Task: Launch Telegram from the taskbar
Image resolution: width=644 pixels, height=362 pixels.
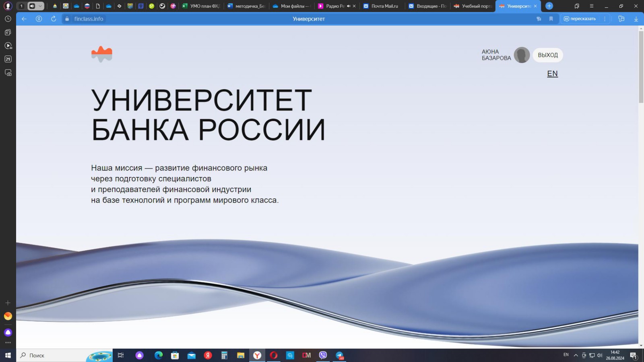Action: pos(340,356)
